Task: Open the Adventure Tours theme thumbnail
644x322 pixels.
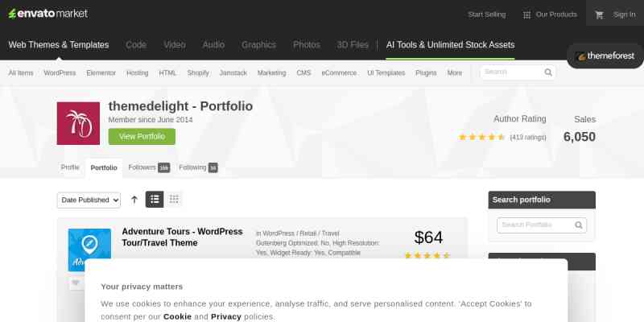Action: pos(89,250)
